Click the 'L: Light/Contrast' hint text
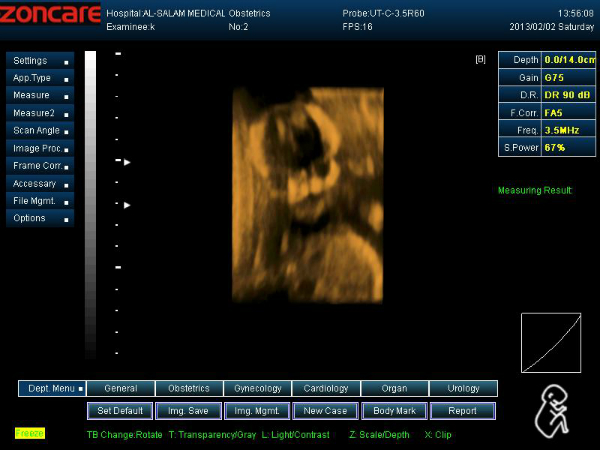The width and height of the screenshot is (600, 450). click(295, 435)
